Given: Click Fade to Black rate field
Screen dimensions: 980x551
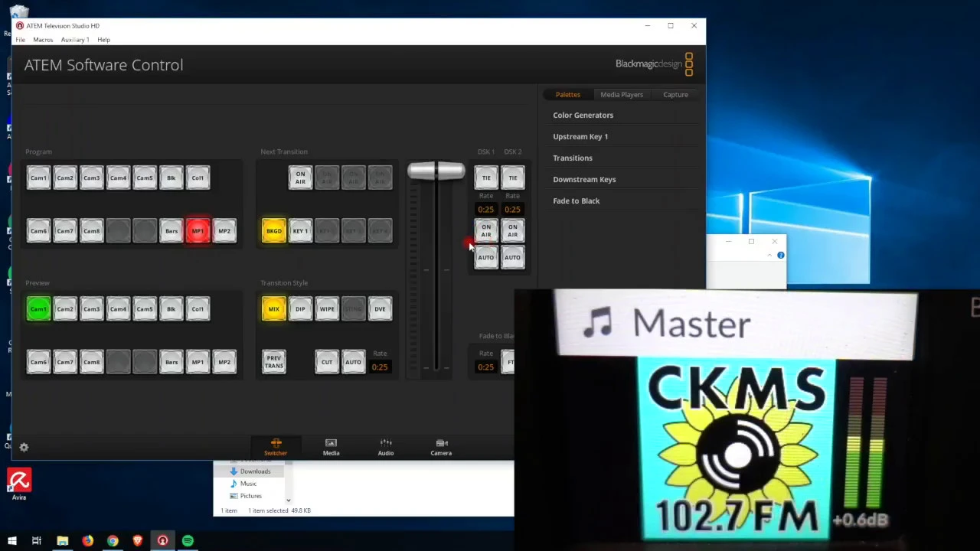Looking at the screenshot, I should [486, 367].
